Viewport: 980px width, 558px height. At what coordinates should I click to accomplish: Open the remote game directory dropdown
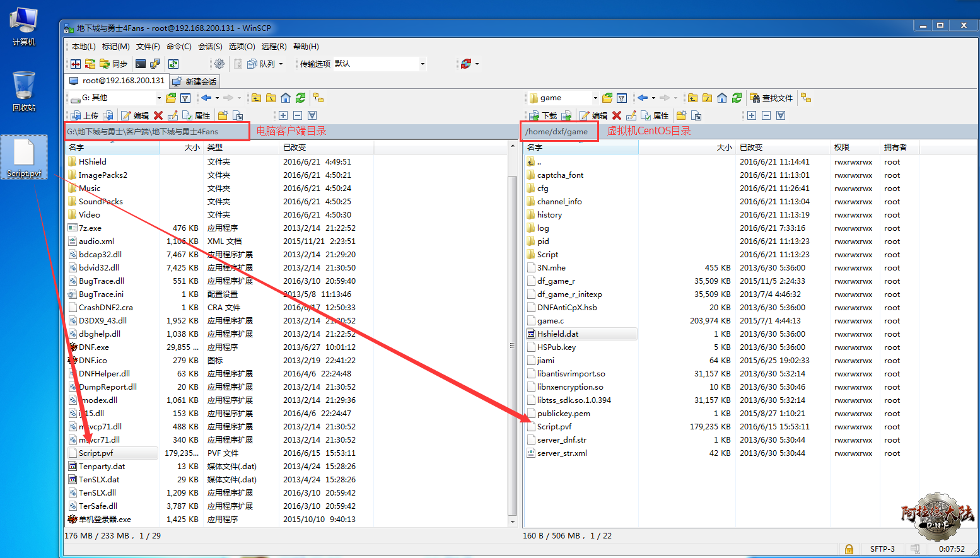(595, 98)
